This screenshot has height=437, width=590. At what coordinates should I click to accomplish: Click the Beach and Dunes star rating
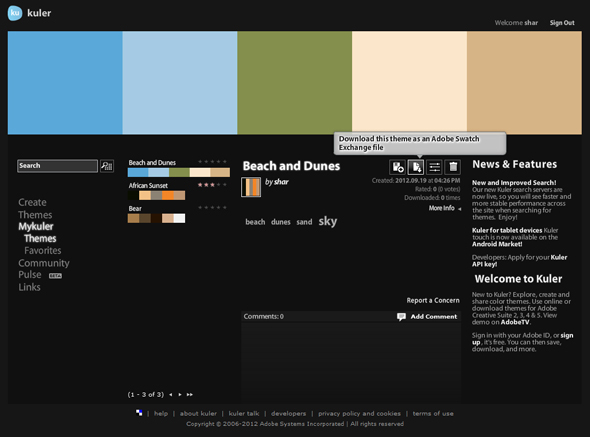tap(212, 161)
